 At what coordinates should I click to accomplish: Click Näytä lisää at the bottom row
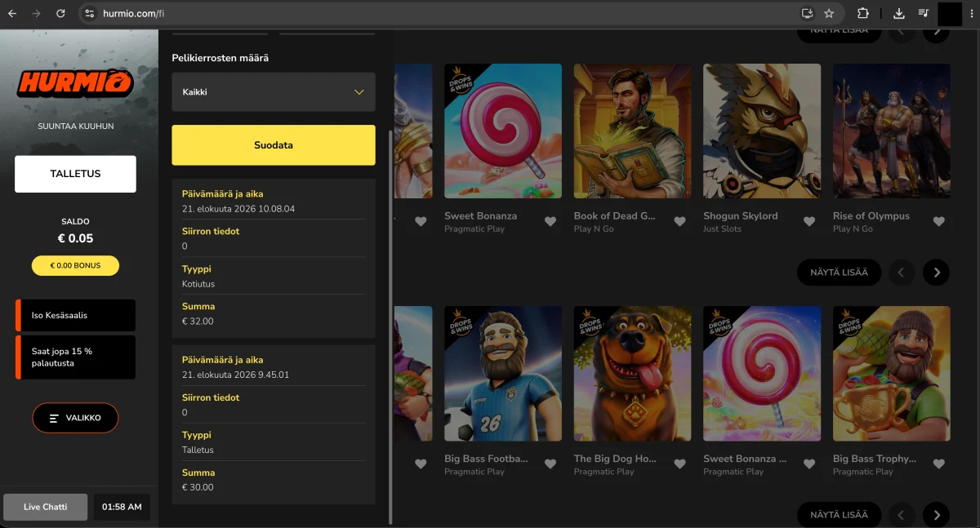pyautogui.click(x=839, y=515)
